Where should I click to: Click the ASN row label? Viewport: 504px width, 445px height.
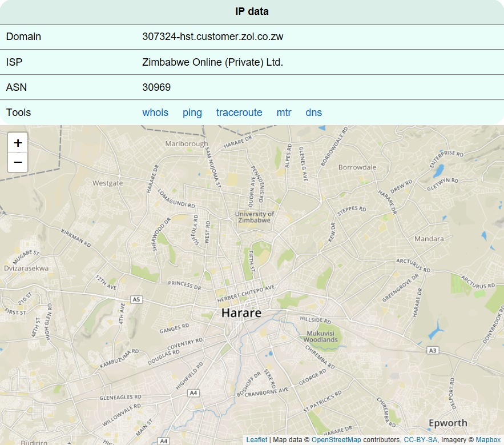[x=17, y=87]
